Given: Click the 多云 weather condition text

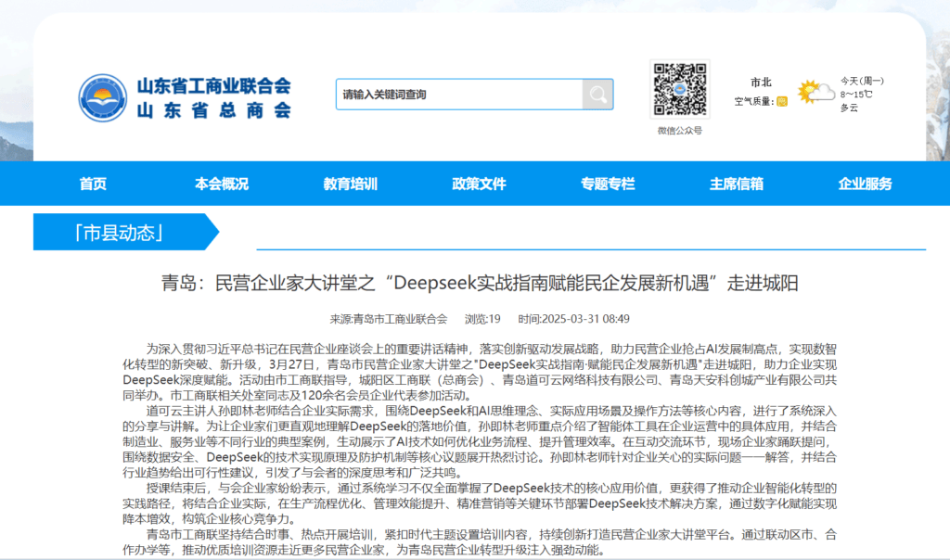Looking at the screenshot, I should (849, 108).
